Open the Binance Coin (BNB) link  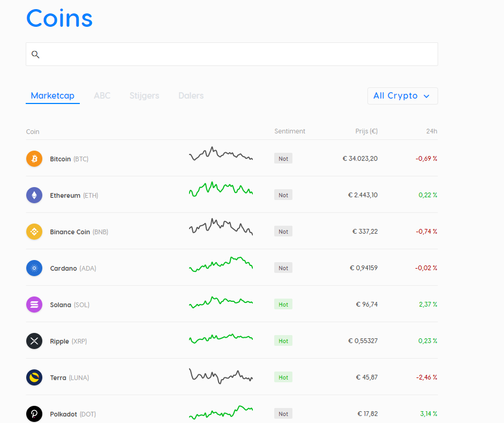point(79,232)
